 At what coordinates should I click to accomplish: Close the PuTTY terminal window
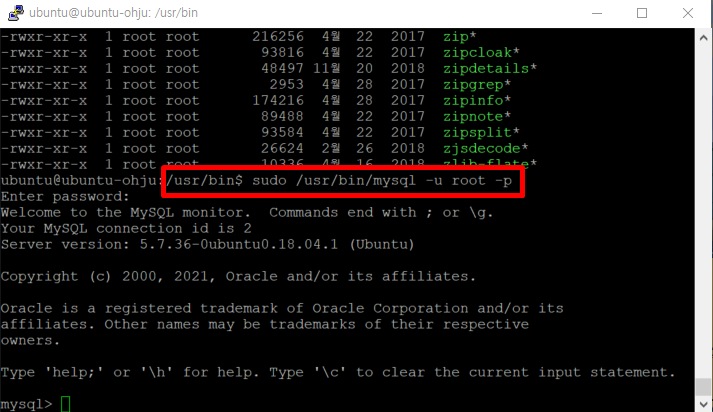point(688,13)
